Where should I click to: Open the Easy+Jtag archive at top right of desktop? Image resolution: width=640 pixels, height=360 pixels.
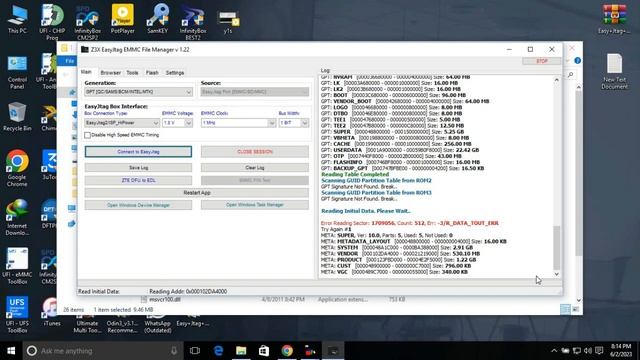(614, 19)
